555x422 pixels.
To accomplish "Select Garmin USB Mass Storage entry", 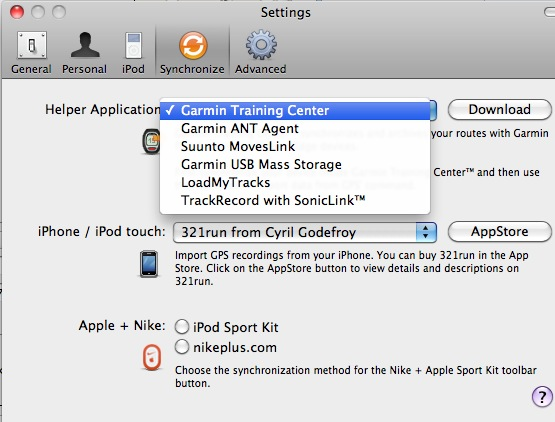I will [295, 165].
